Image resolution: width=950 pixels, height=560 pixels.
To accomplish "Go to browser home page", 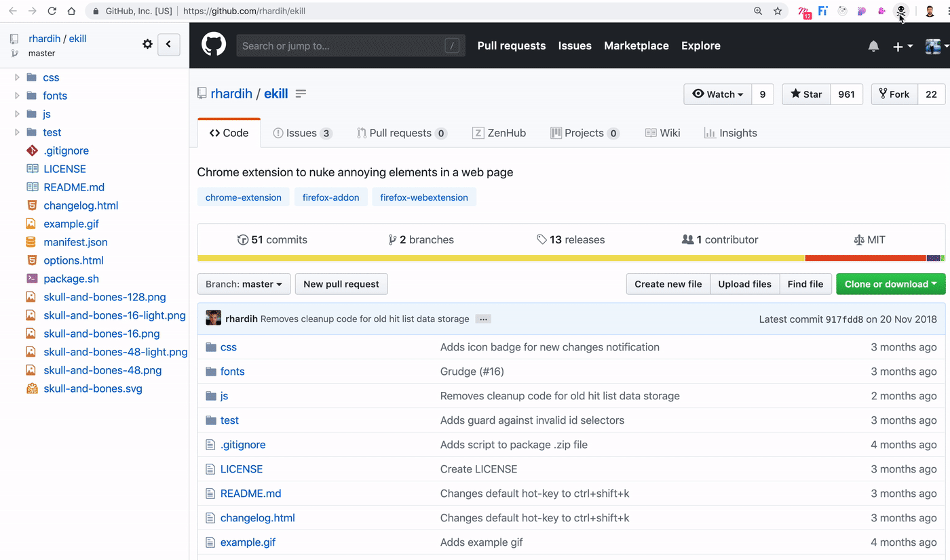I will pos(71,11).
